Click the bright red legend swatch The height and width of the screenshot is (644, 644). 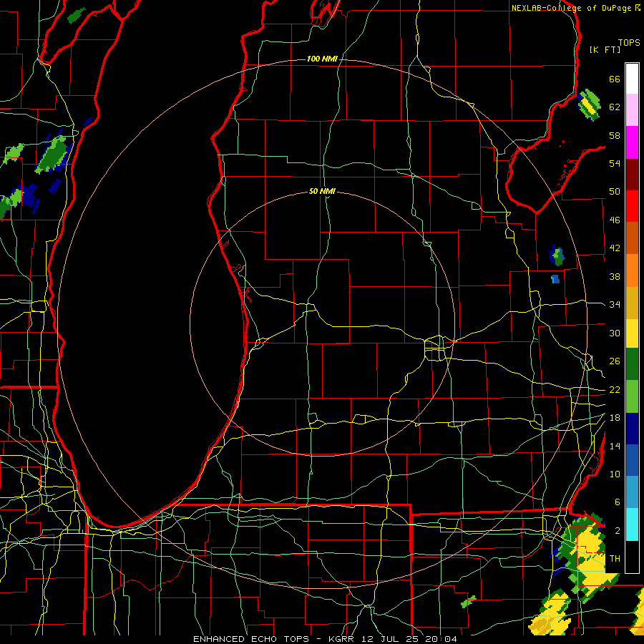[632, 206]
